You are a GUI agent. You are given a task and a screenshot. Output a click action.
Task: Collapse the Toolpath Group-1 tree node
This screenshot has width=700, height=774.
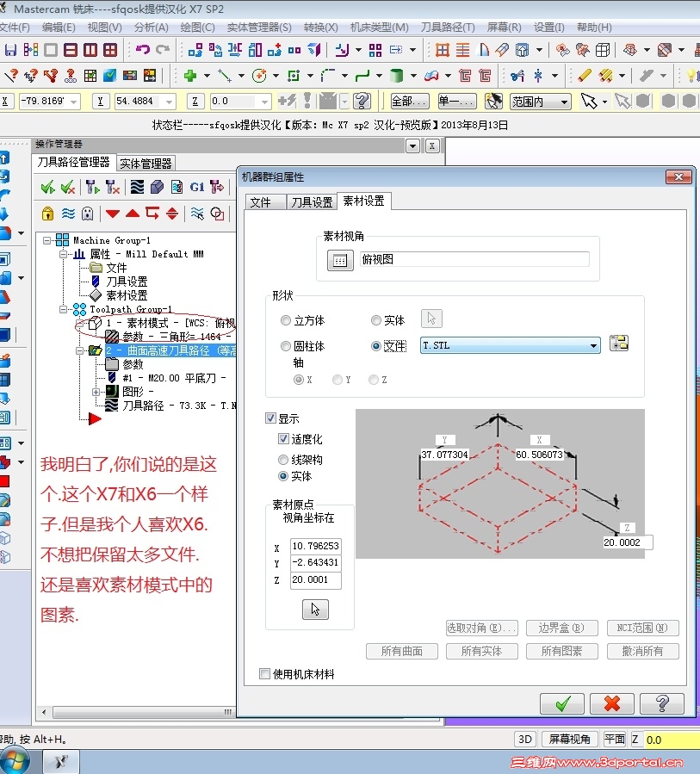(x=63, y=309)
